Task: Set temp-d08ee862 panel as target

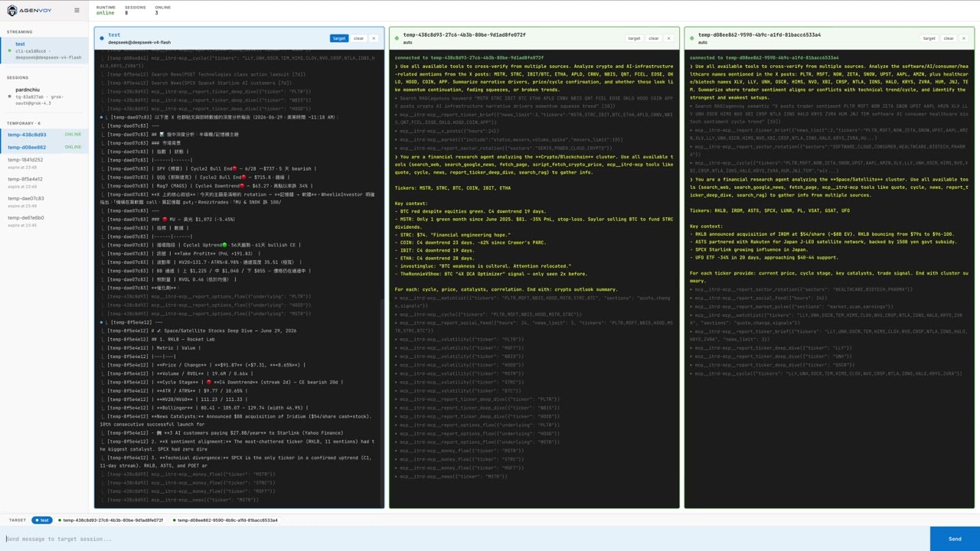Action: (929, 38)
